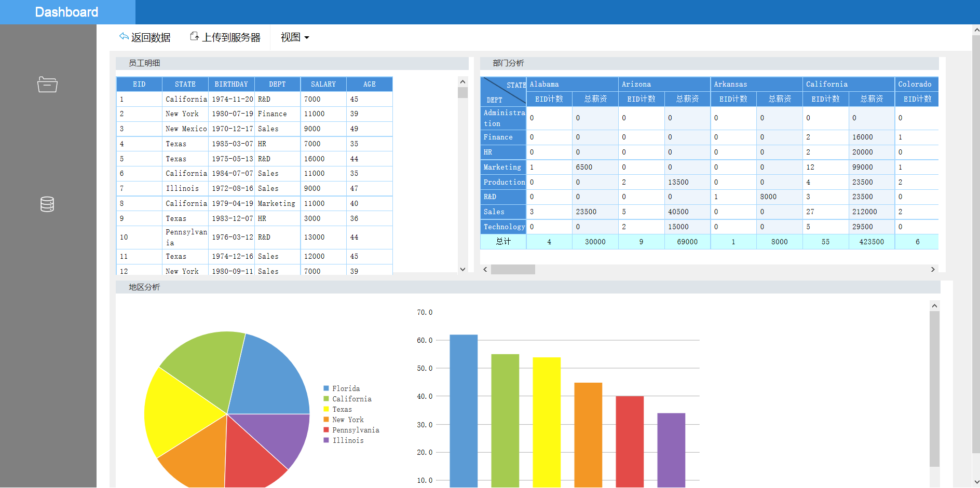Click the purple Illinois bar in chart
Image resolution: width=980 pixels, height=488 pixels.
671,450
